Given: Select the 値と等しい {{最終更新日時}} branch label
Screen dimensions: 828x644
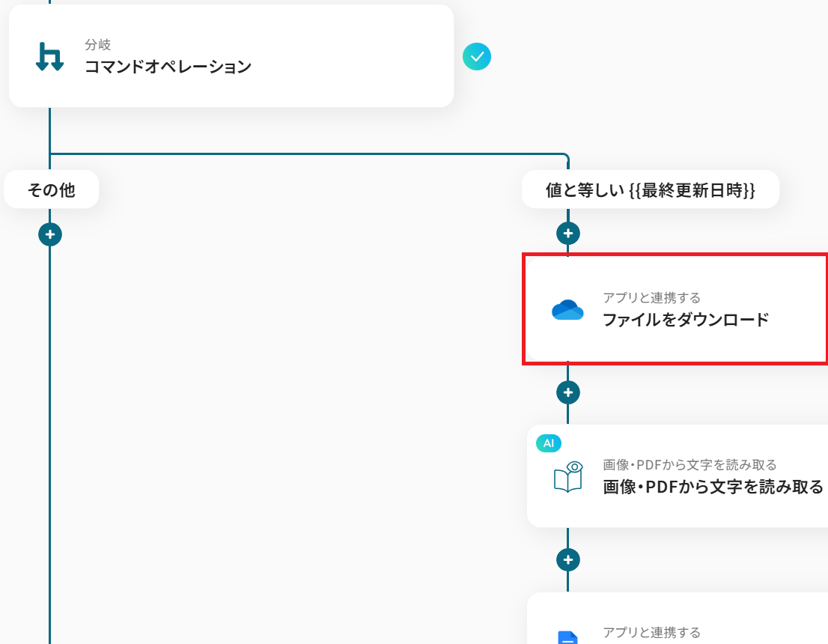Looking at the screenshot, I should pyautogui.click(x=650, y=189).
